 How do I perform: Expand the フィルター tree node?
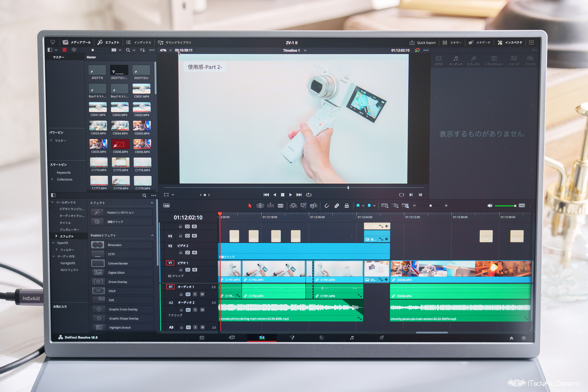tap(56, 250)
